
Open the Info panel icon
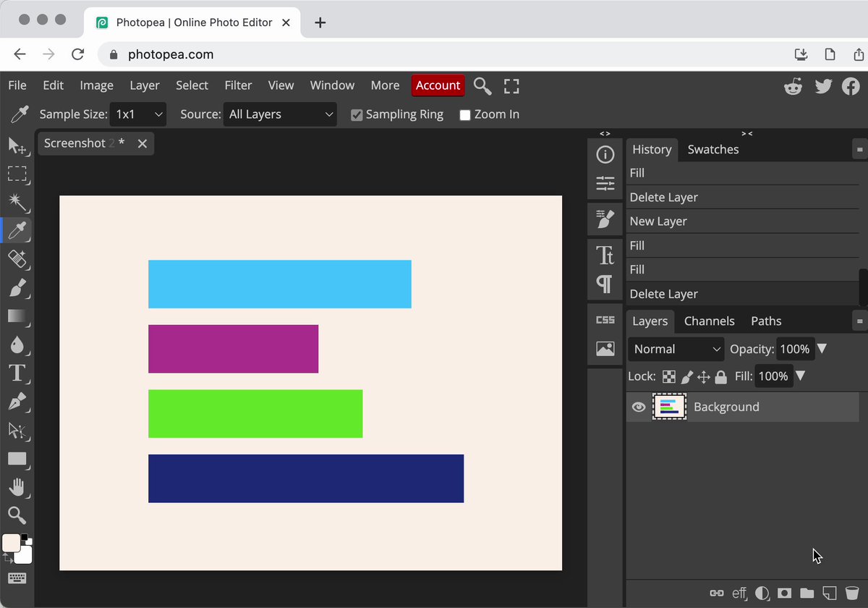tap(605, 154)
